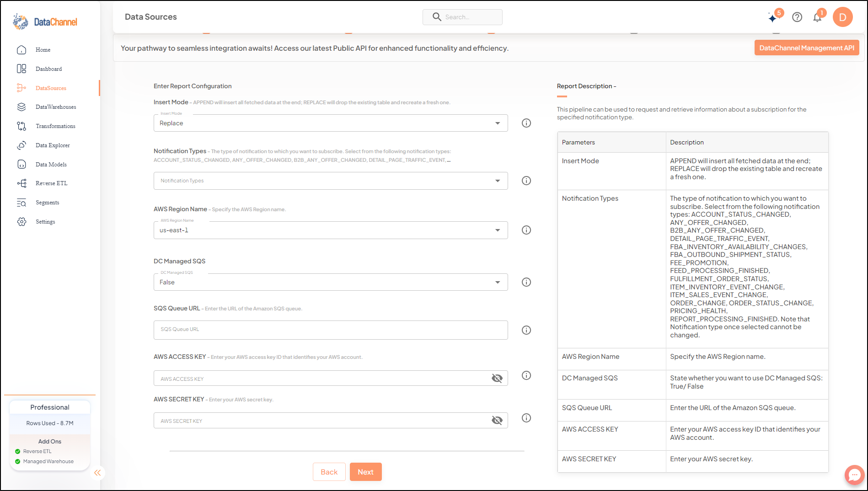Click the Professional plan label
The height and width of the screenshot is (491, 868).
[50, 407]
